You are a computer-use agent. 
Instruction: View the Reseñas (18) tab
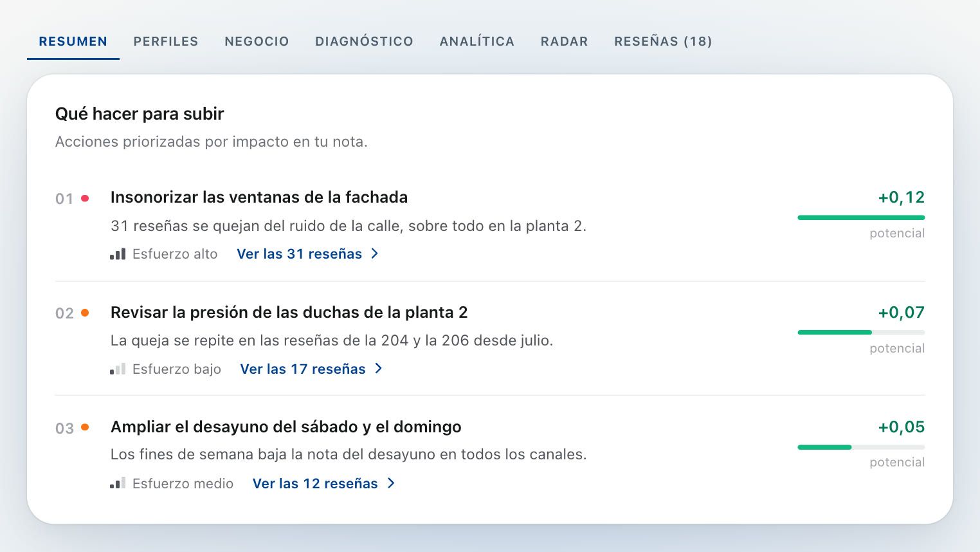663,41
